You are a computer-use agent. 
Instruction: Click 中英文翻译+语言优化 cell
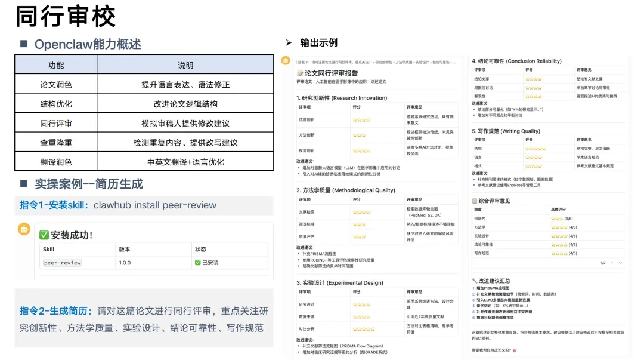point(185,162)
